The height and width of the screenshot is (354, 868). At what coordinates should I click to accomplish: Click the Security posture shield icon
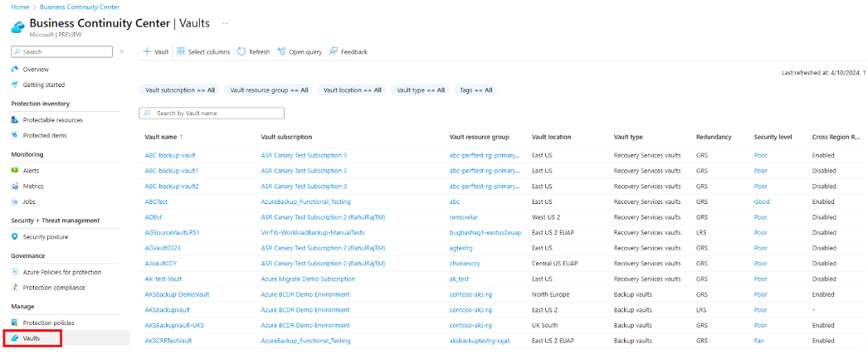(15, 237)
